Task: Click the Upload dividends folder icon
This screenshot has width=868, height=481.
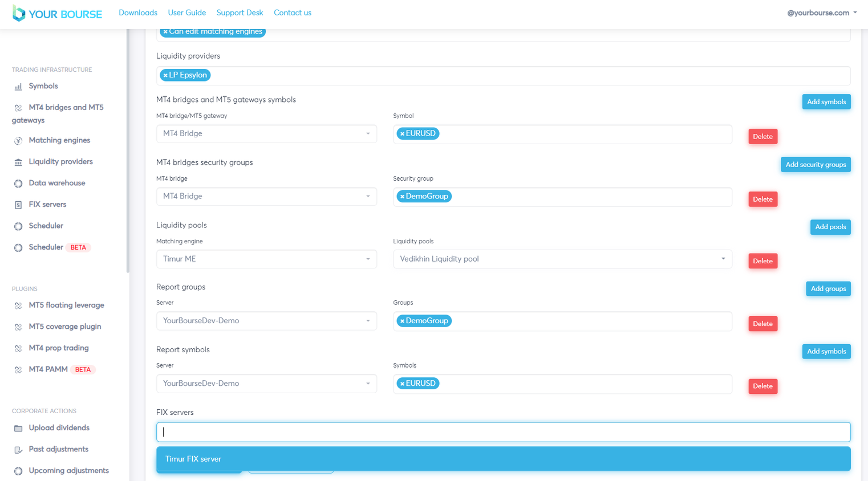Action: click(18, 429)
